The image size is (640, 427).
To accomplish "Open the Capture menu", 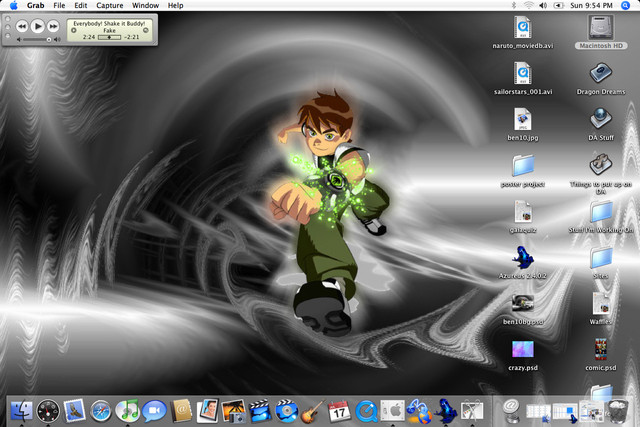I will (109, 5).
